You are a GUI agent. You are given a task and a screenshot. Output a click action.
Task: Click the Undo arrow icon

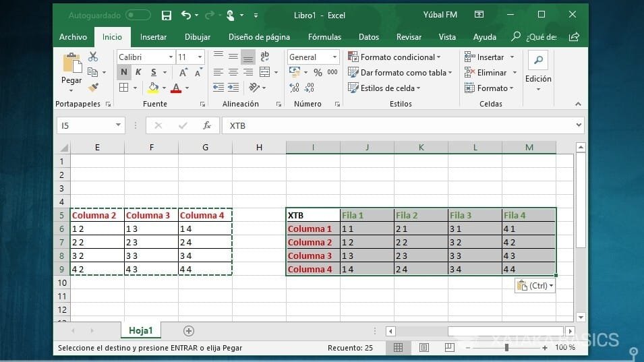pyautogui.click(x=185, y=16)
